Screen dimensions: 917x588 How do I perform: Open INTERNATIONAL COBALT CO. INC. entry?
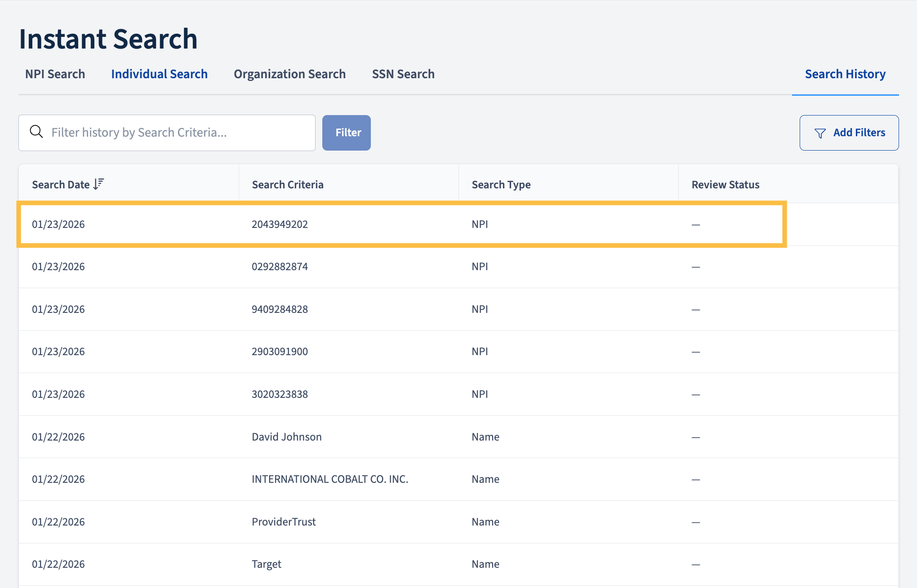tap(458, 479)
